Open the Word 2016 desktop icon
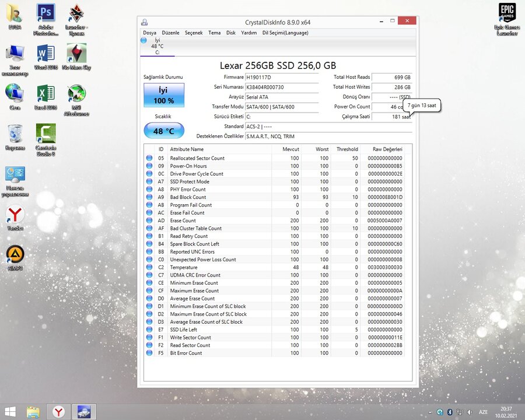The width and height of the screenshot is (525, 420). coord(45,55)
